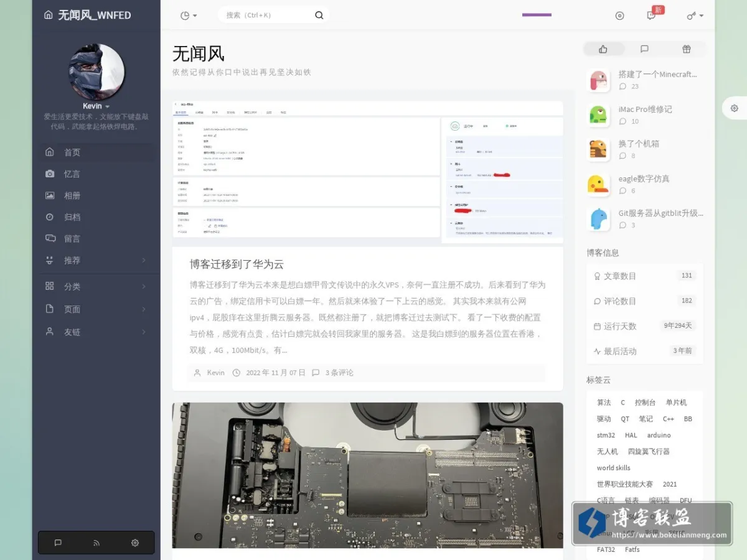
Task: Click the stm32 tag
Action: pos(606,435)
